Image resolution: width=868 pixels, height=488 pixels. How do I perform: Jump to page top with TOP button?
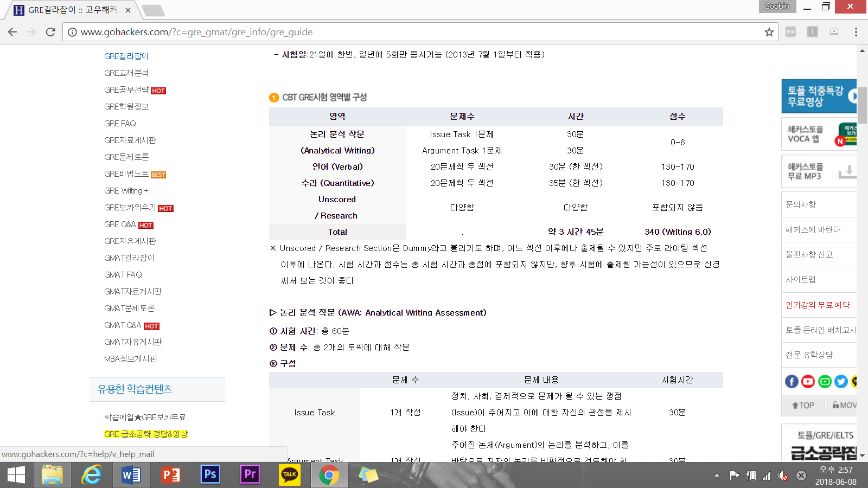tap(803, 405)
